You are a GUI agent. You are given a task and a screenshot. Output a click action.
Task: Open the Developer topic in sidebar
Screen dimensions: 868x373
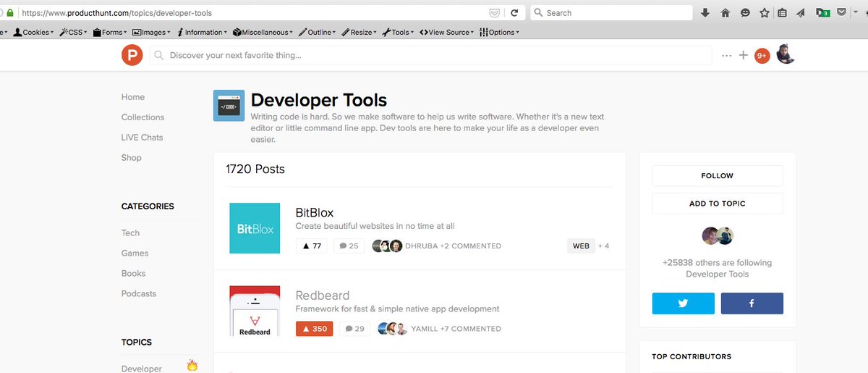(x=142, y=368)
